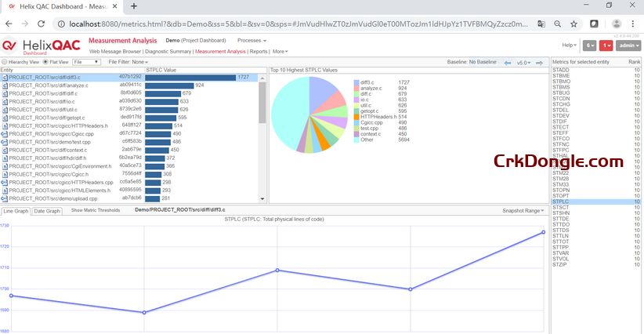Expand the Snapshot Range dropdown
644x334 pixels.
pyautogui.click(x=524, y=211)
